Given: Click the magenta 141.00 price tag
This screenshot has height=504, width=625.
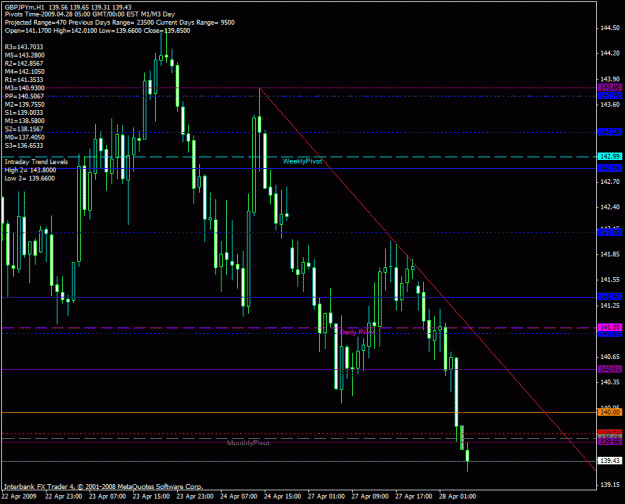Looking at the screenshot, I should (610, 327).
